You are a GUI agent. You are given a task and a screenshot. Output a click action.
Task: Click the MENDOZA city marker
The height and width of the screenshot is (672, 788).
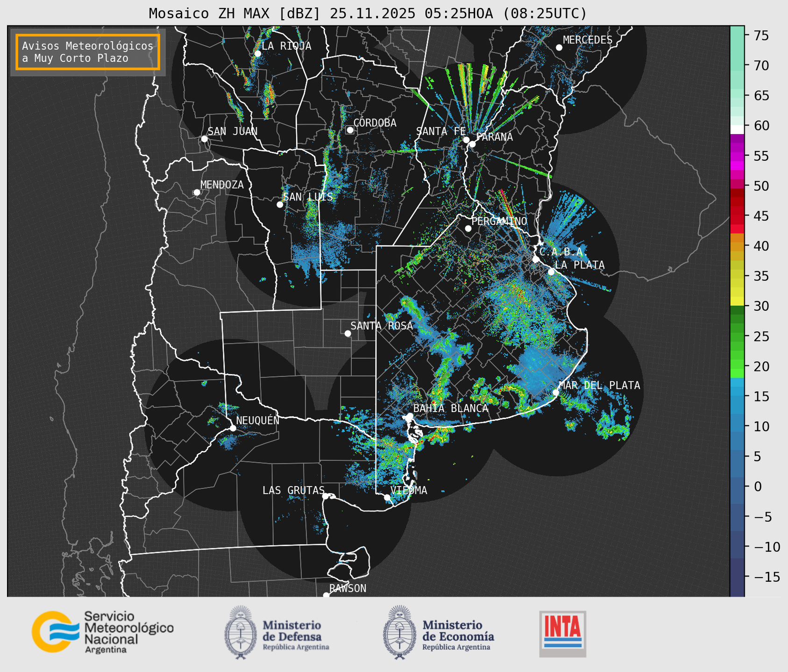pos(197,193)
